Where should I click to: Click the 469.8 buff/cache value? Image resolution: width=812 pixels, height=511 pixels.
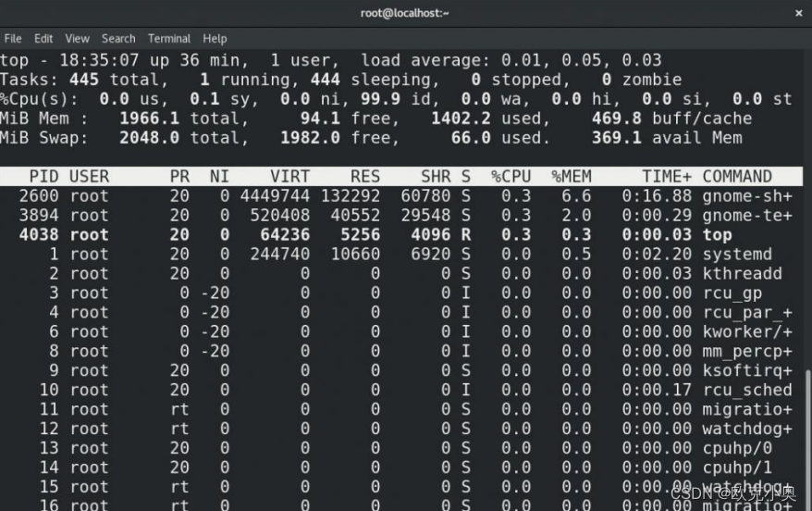[x=616, y=118]
